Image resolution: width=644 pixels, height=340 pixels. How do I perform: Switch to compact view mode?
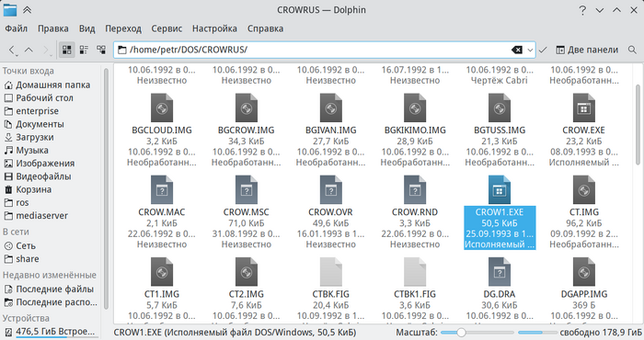click(x=84, y=50)
